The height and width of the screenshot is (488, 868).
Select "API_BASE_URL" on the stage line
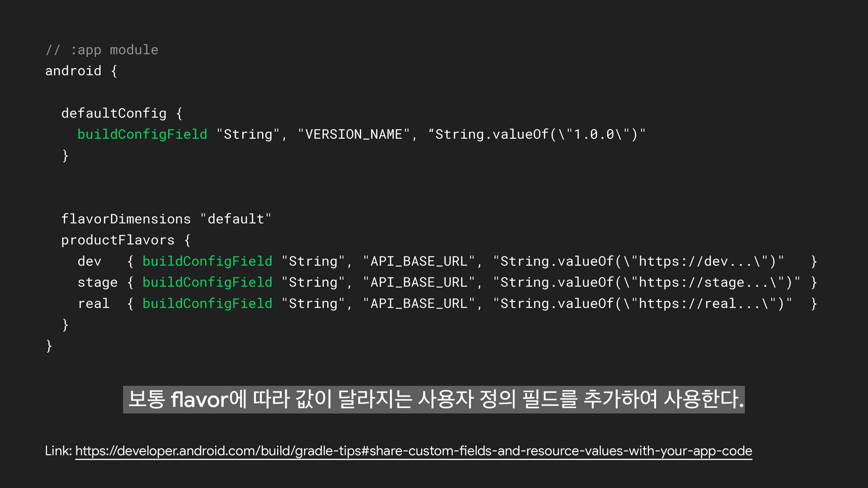tap(419, 282)
